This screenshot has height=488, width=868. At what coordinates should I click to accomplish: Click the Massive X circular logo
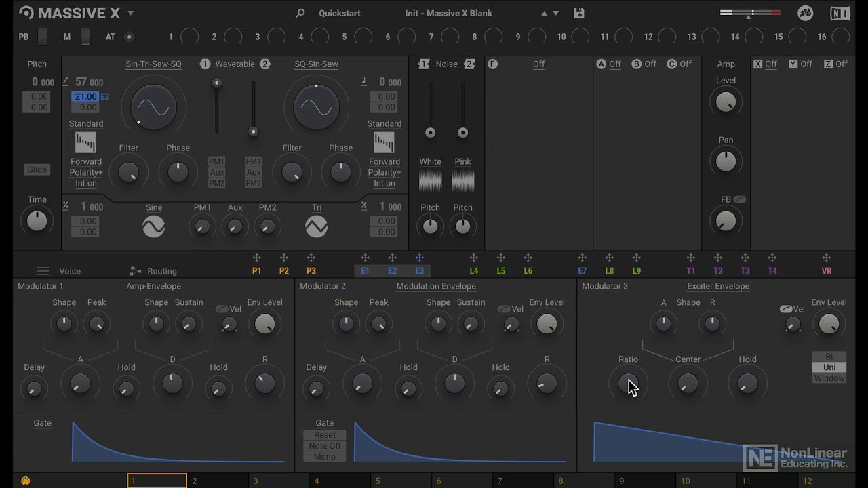26,13
